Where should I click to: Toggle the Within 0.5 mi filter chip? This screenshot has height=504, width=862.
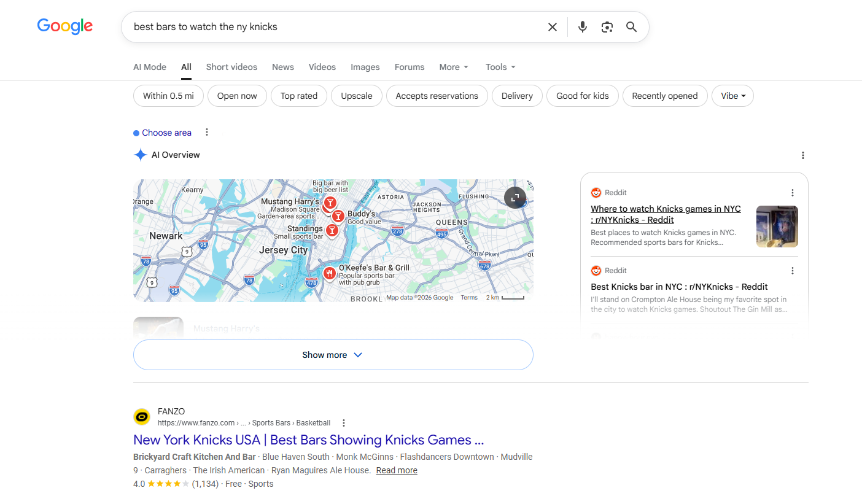click(x=168, y=96)
